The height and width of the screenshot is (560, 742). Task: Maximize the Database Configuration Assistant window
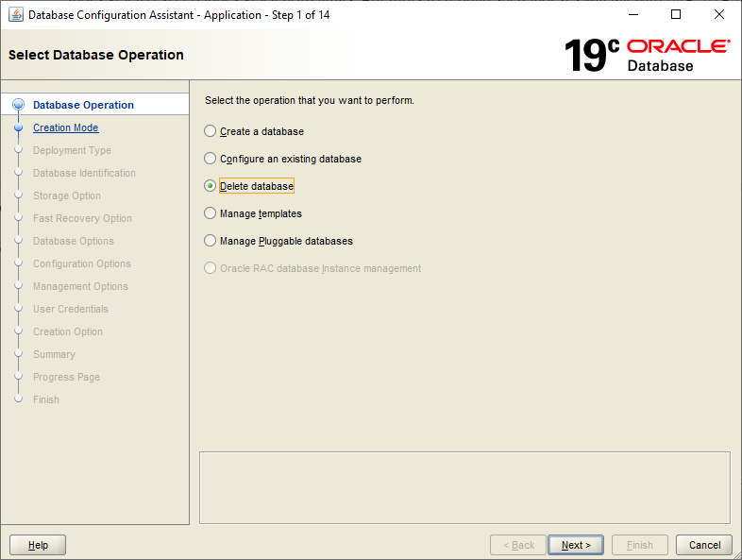coord(676,15)
